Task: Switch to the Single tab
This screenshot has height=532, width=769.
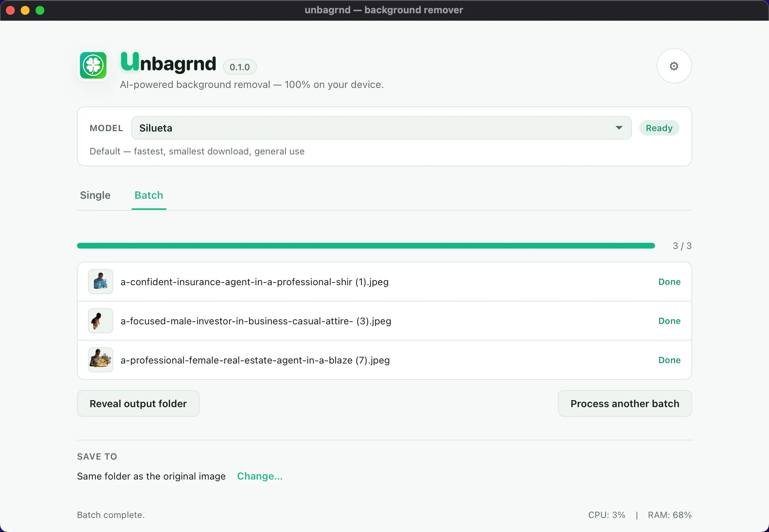Action: tap(95, 195)
